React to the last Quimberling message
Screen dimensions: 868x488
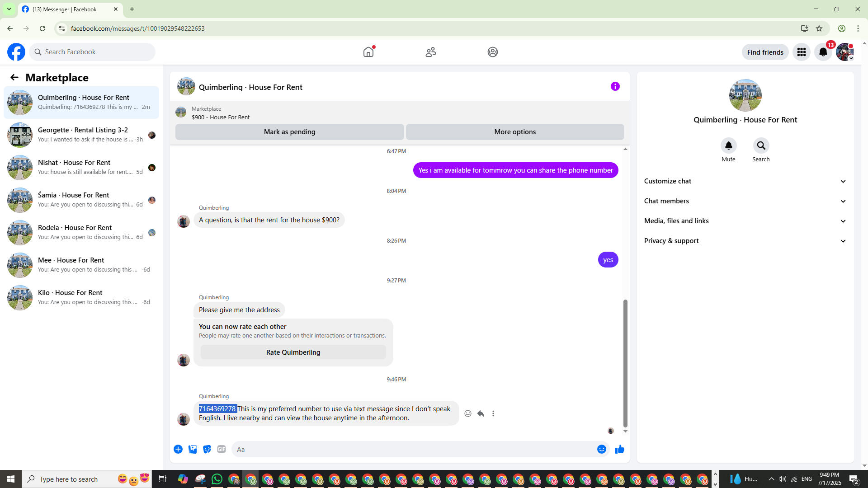click(468, 413)
